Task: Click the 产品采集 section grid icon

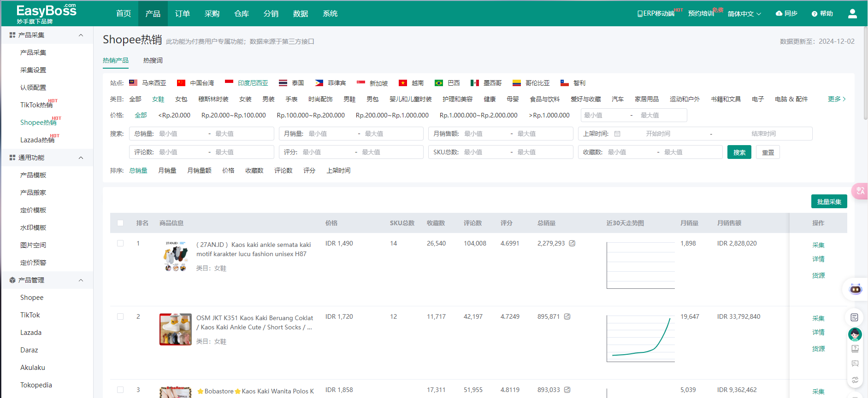Action: [12, 35]
